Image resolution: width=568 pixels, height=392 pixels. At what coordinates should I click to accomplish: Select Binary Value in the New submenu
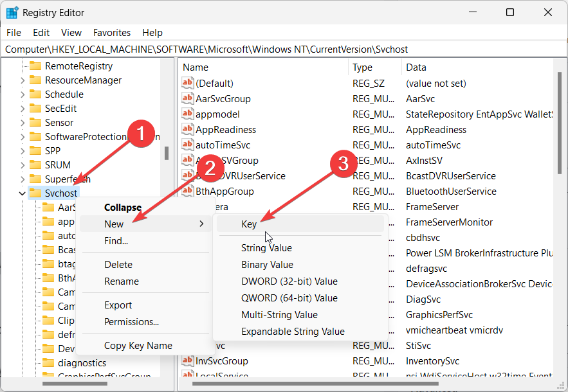pos(300,265)
